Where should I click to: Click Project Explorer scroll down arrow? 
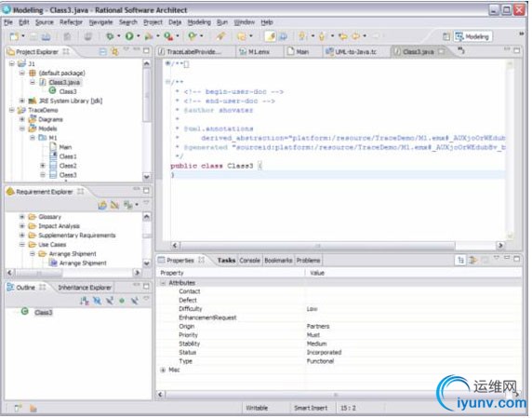point(147,177)
